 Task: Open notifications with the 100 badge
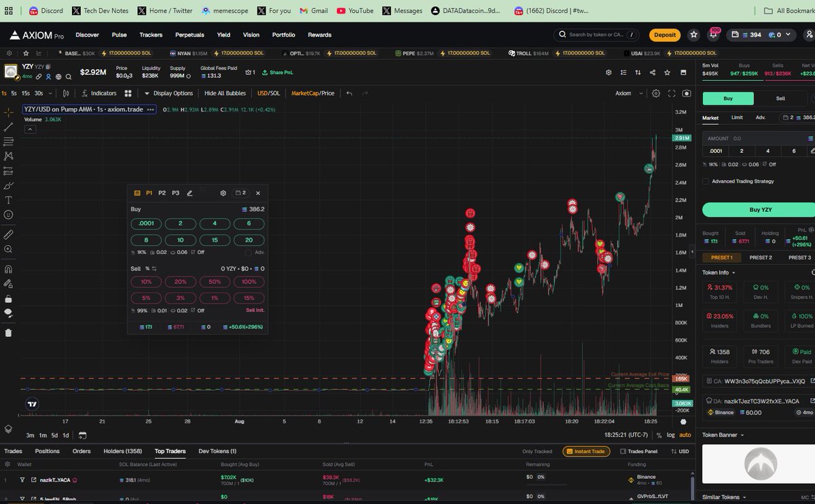coord(712,35)
